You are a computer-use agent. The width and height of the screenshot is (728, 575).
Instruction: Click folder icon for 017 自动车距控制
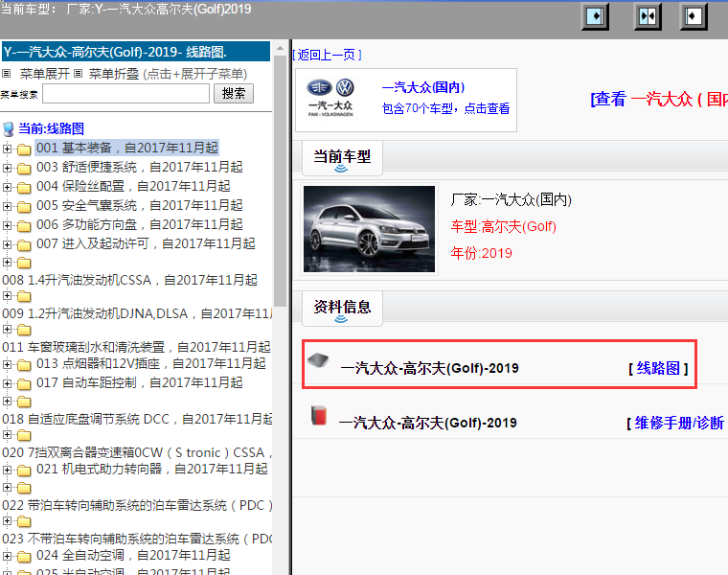[24, 384]
